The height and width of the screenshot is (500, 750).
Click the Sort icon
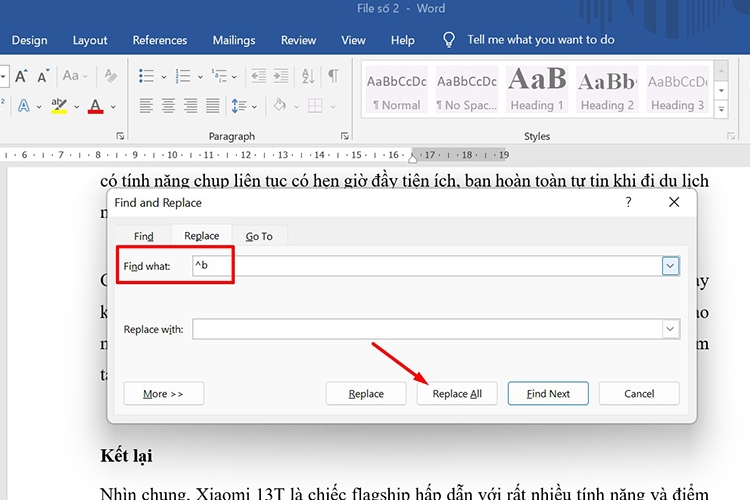tap(309, 76)
